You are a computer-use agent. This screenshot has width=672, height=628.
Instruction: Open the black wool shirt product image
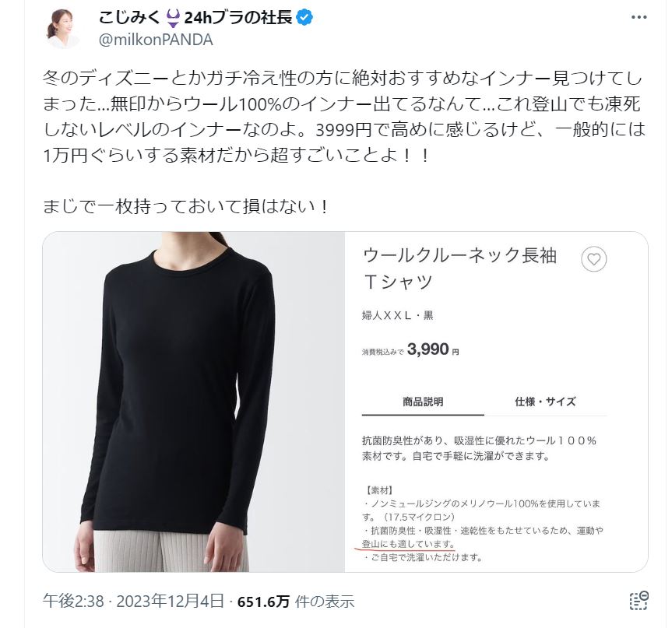[194, 402]
